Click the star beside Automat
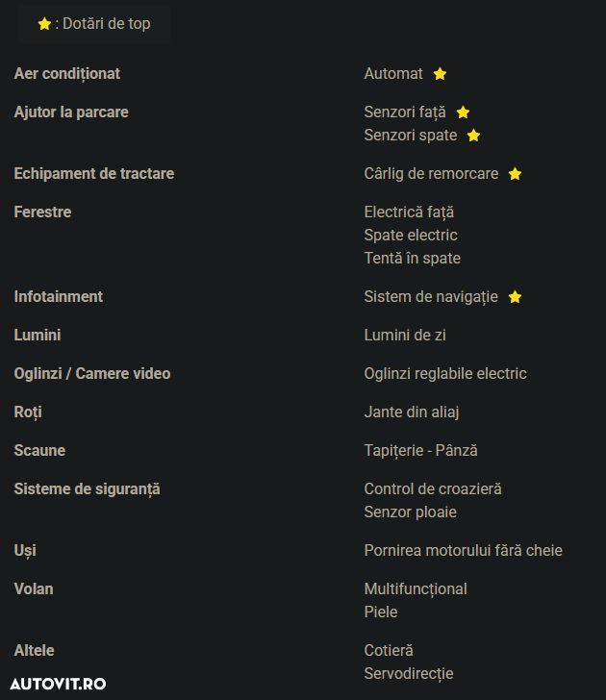The width and height of the screenshot is (606, 700). [440, 74]
